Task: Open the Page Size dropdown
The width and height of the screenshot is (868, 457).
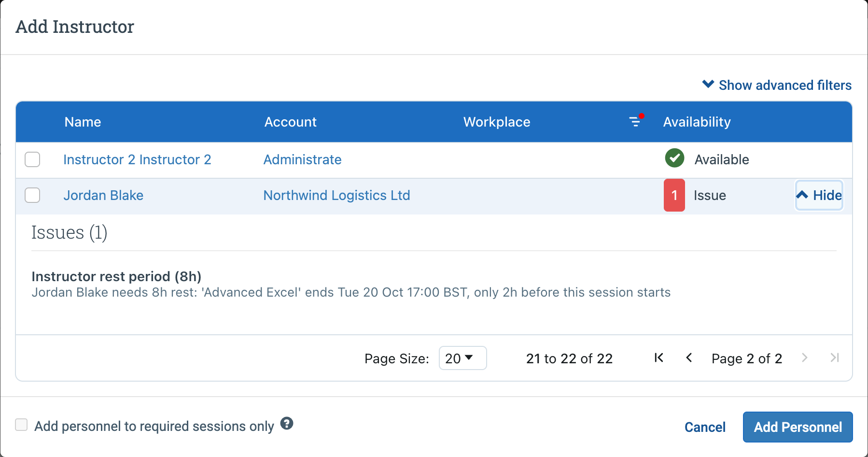Action: click(462, 358)
